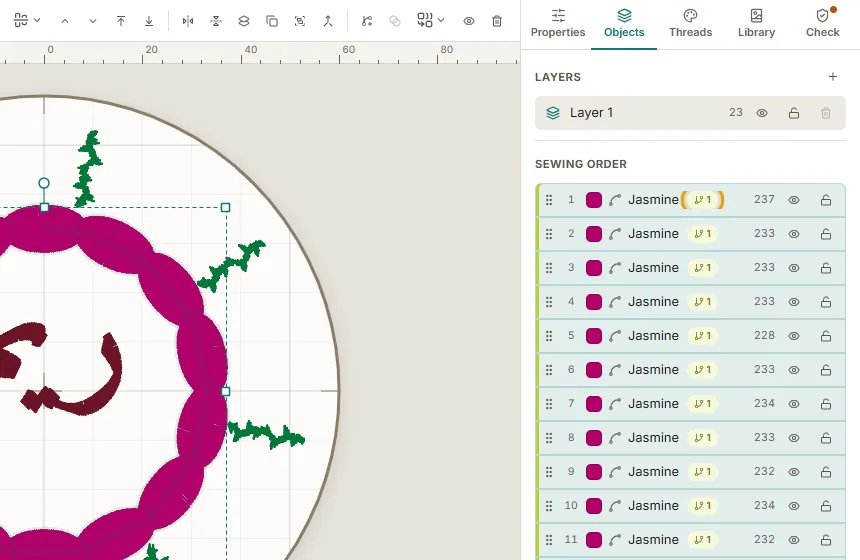Hide Layer 1 using its eye icon

pyautogui.click(x=762, y=113)
